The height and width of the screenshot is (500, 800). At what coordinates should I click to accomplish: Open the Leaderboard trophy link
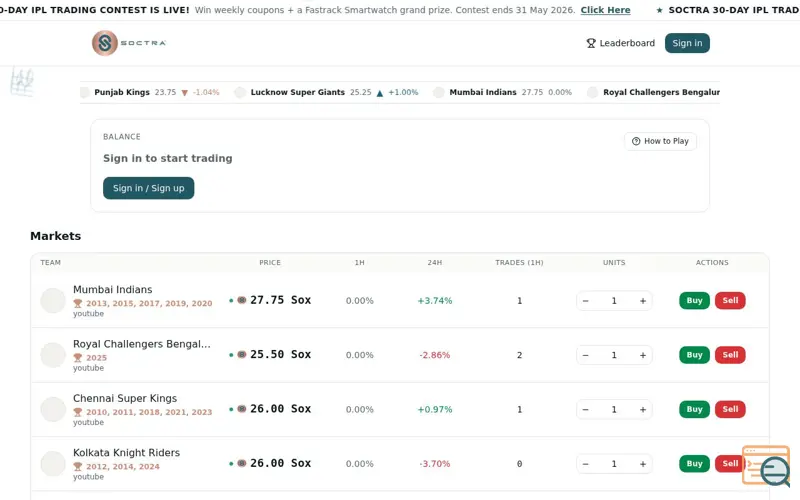click(x=620, y=43)
